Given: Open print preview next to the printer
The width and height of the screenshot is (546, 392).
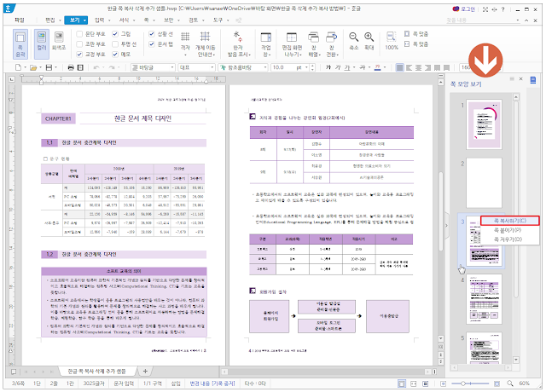Looking at the screenshot, I should pos(80,67).
